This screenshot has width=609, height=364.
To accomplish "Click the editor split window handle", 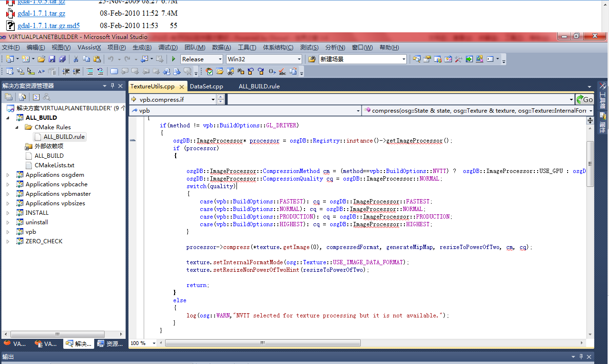I will [590, 121].
